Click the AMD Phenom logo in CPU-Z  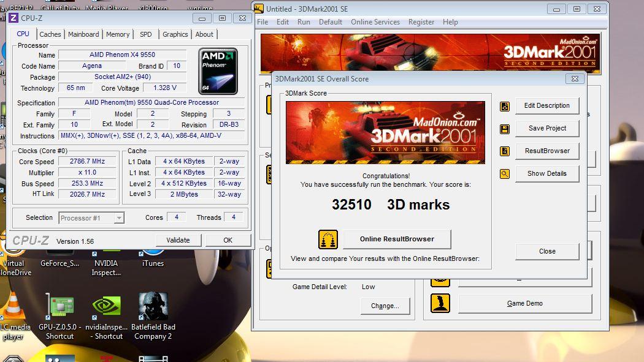pos(218,71)
